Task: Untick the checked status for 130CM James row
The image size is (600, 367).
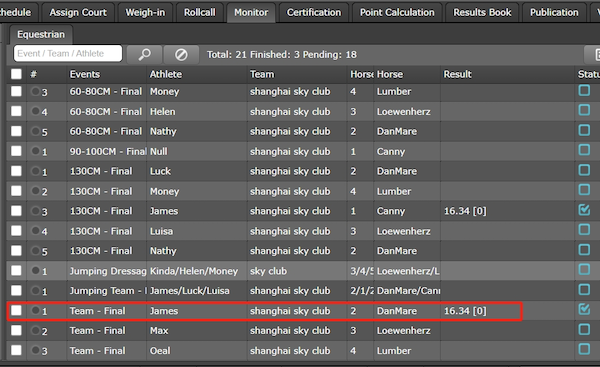Action: point(584,210)
